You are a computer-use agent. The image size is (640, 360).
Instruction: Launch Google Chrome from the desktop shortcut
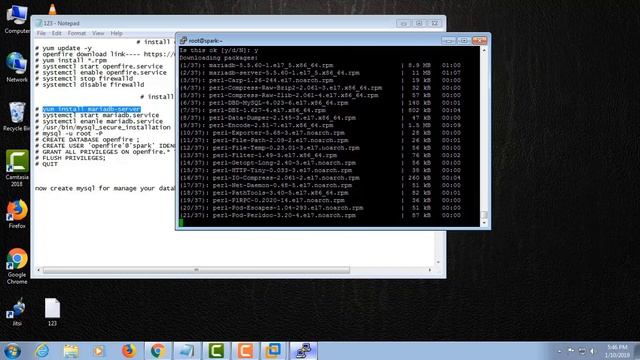click(17, 266)
